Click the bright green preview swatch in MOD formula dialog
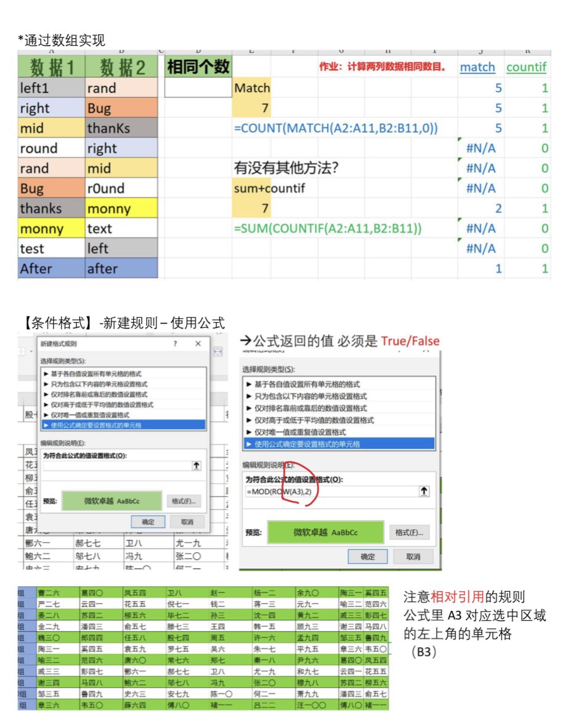This screenshot has width=577, height=728. click(325, 532)
